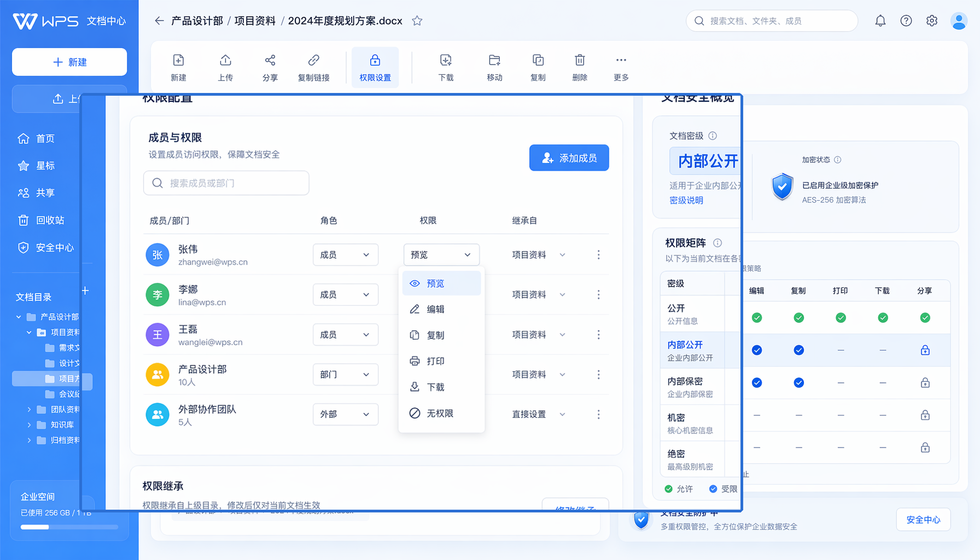
Task: Open more options for 外部协作团队 row
Action: (x=598, y=415)
